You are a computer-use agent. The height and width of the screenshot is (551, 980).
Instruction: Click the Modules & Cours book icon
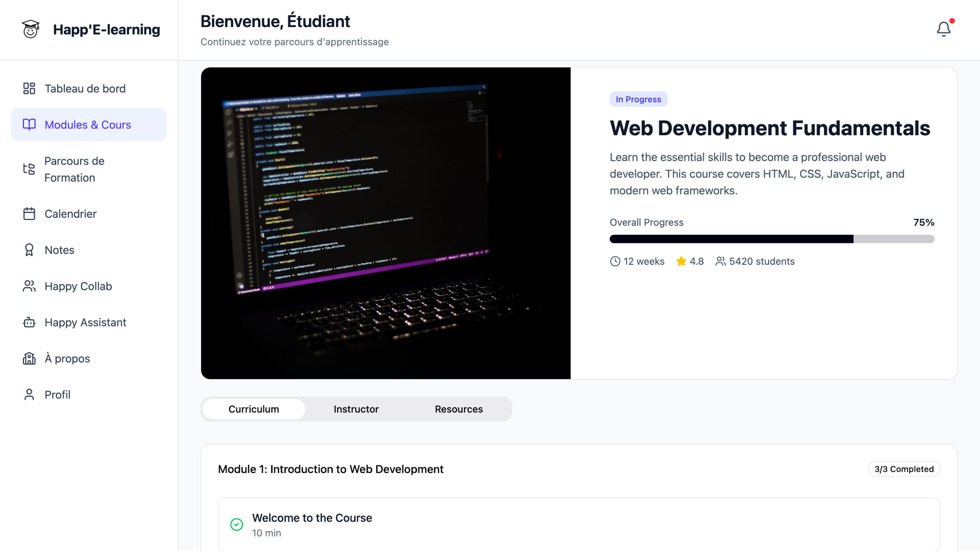29,124
